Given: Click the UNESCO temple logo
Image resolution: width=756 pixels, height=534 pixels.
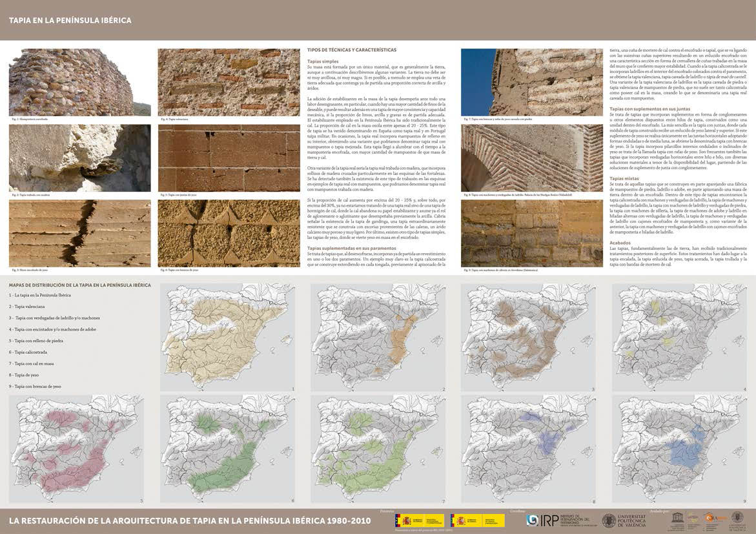Looking at the screenshot, I should pos(676,518).
